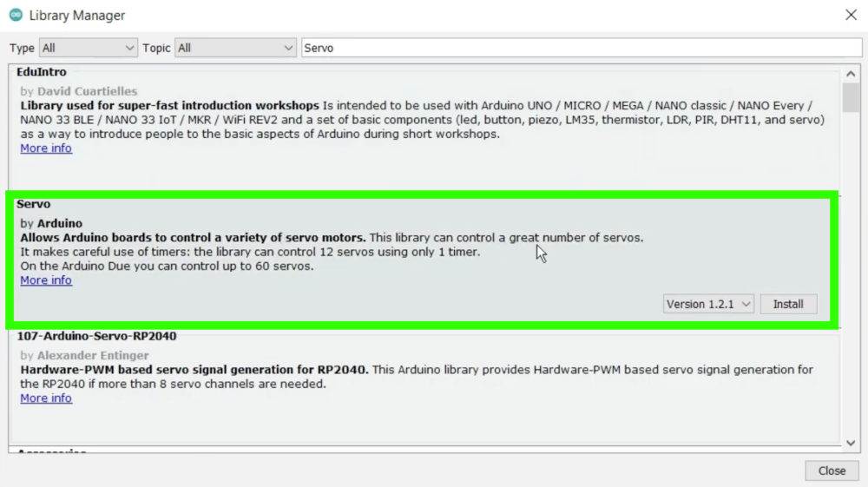Click author name David Cuartielles

pyautogui.click(x=88, y=91)
